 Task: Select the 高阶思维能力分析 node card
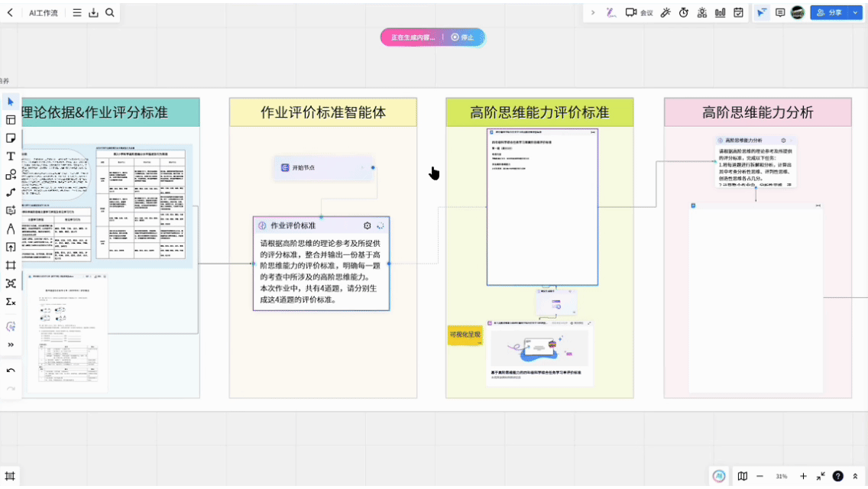click(756, 161)
